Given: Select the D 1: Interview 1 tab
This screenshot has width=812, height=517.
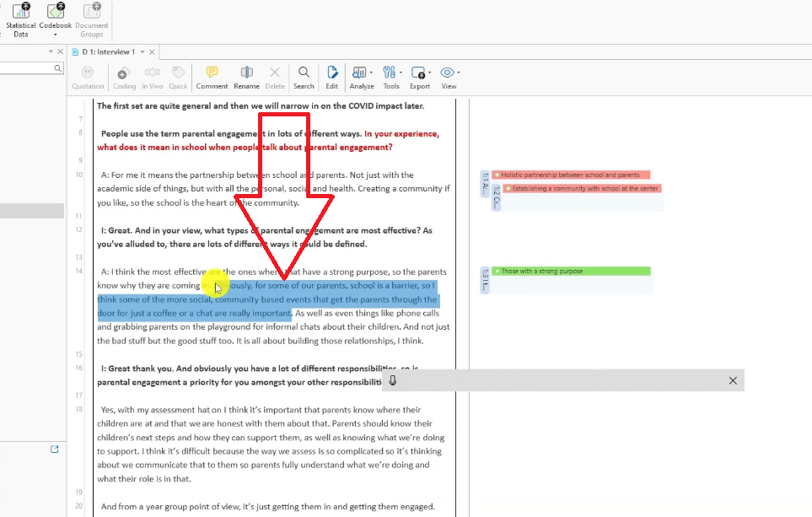Looking at the screenshot, I should click(x=108, y=52).
